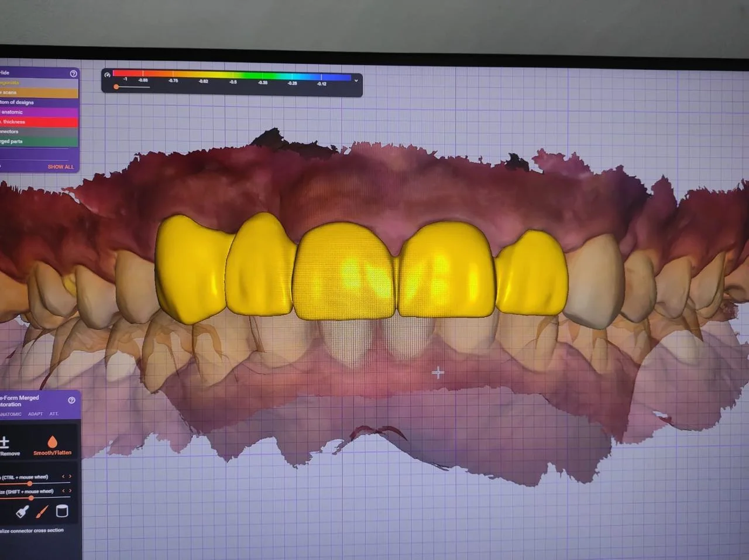749x560 pixels.
Task: Select the cylinder brush shape icon
Action: tap(62, 510)
